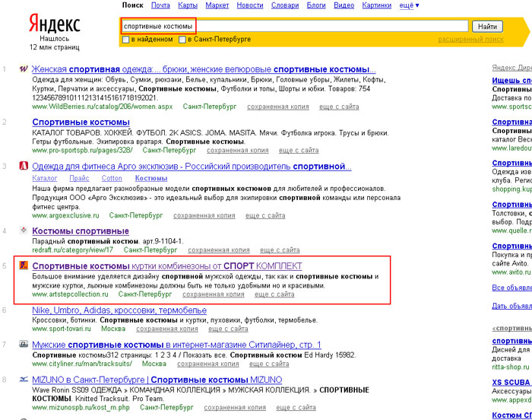Open www.cityliner.ru/man/tracksuits URL link
Image resolution: width=532 pixels, height=420 pixels.
(82, 364)
